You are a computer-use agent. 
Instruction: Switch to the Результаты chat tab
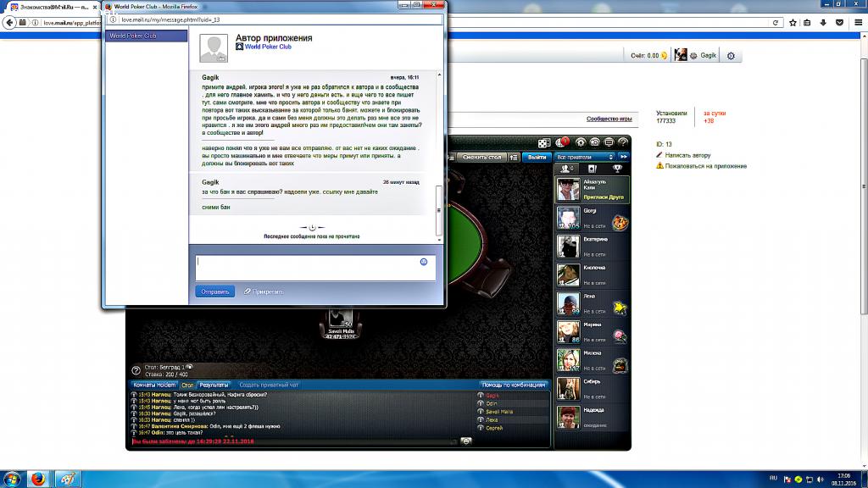coord(213,385)
